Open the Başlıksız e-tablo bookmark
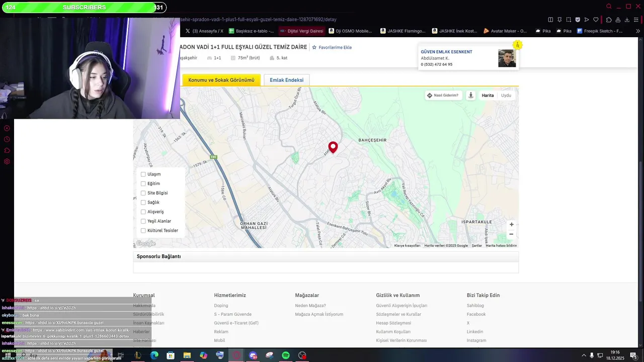The width and height of the screenshot is (644, 362). (251, 31)
